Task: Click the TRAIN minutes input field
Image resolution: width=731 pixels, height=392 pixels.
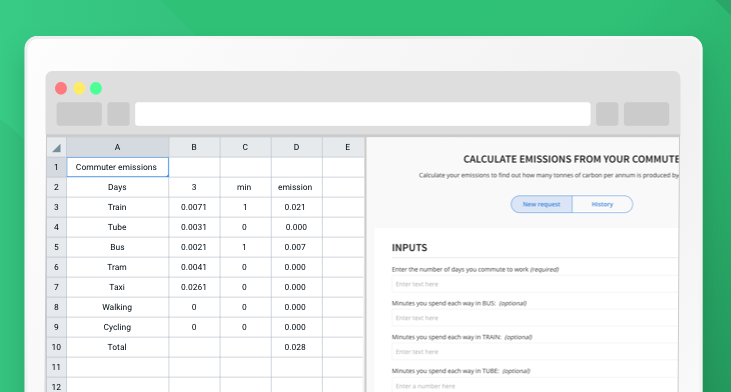Action: (535, 352)
